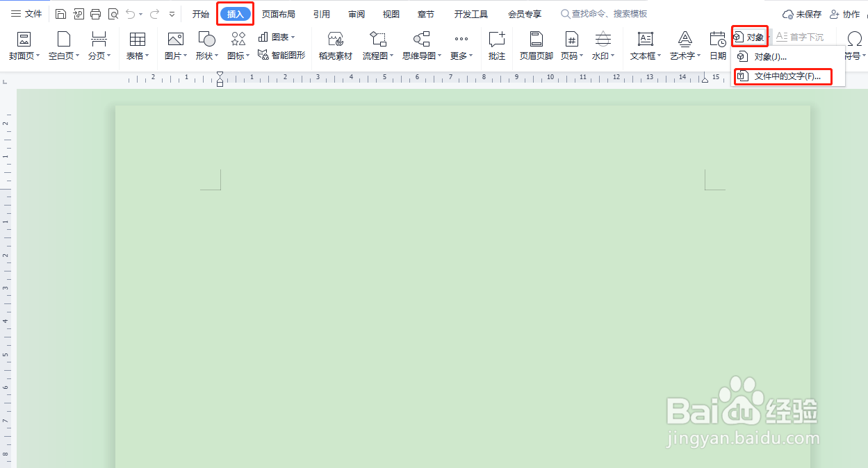868x468 pixels.
Task: Click the 图表 chart button
Action: point(277,37)
